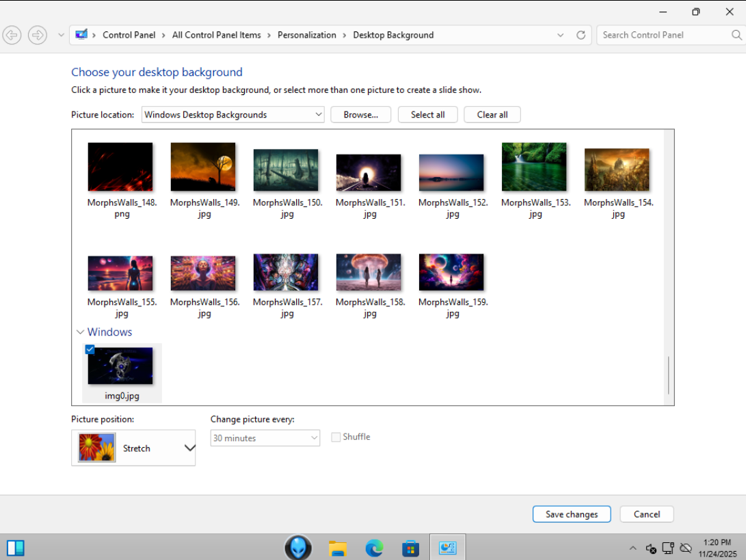Uncheck the img0.jpg checkbox
The width and height of the screenshot is (746, 560).
(90, 349)
